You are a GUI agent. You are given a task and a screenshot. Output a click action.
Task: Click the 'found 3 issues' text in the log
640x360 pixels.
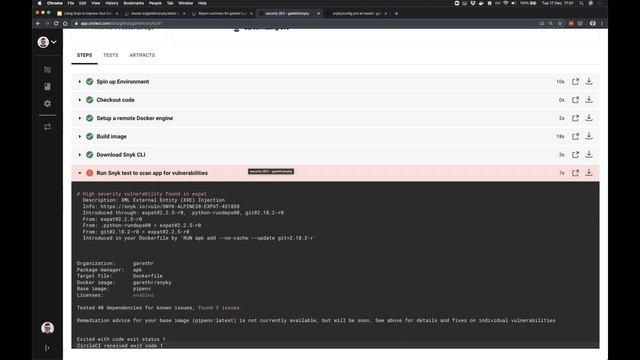219,308
